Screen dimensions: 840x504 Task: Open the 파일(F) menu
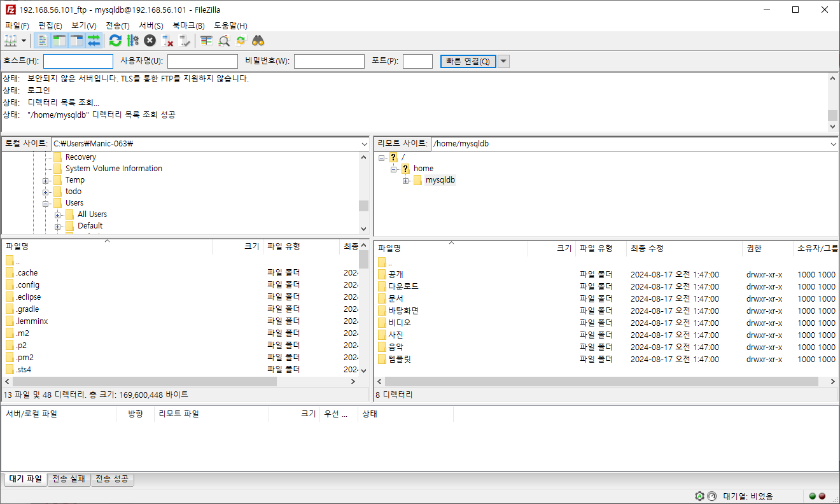(x=17, y=26)
